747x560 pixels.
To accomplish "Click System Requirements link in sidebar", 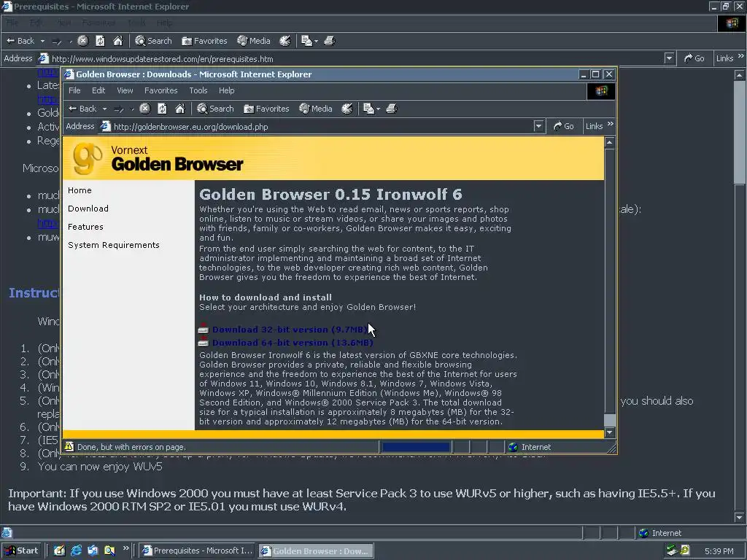I will point(113,245).
